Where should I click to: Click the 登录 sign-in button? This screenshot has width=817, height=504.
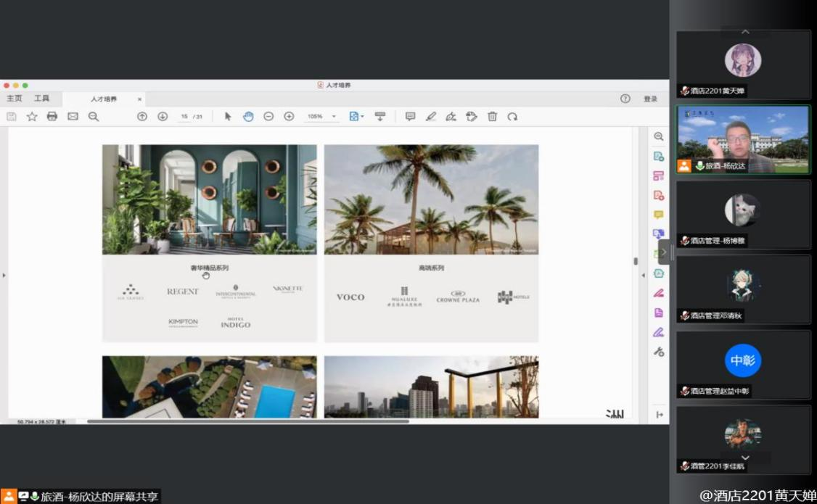(x=650, y=99)
